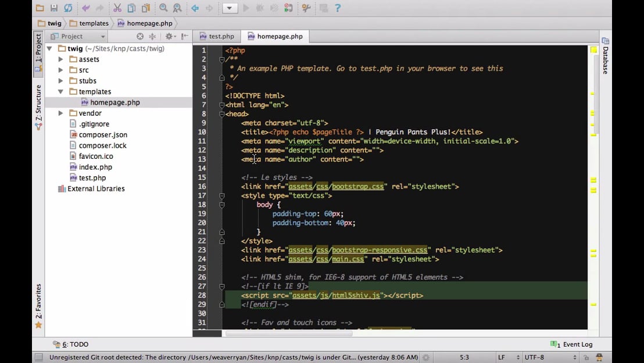Toggle the tool window bars button in status bar
The image size is (644, 363).
coord(39,357)
